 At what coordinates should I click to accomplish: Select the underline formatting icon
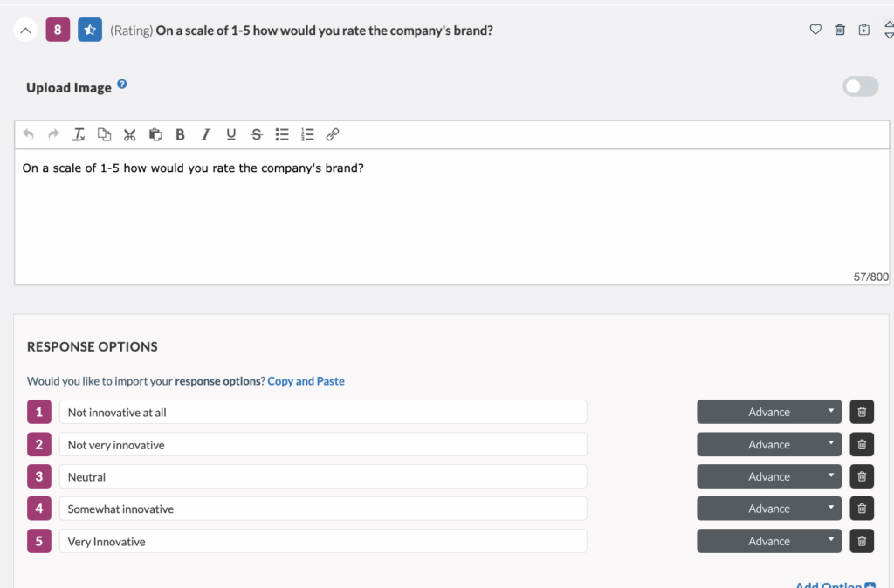pos(230,133)
